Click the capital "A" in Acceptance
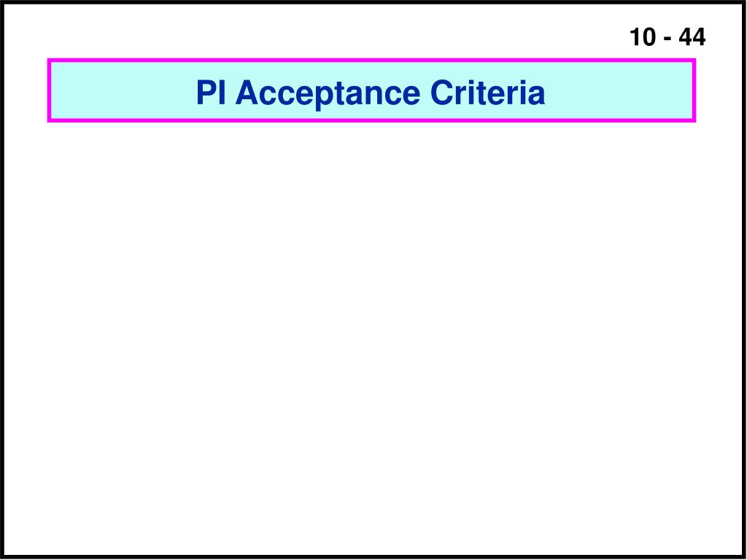The image size is (747, 560). (247, 93)
